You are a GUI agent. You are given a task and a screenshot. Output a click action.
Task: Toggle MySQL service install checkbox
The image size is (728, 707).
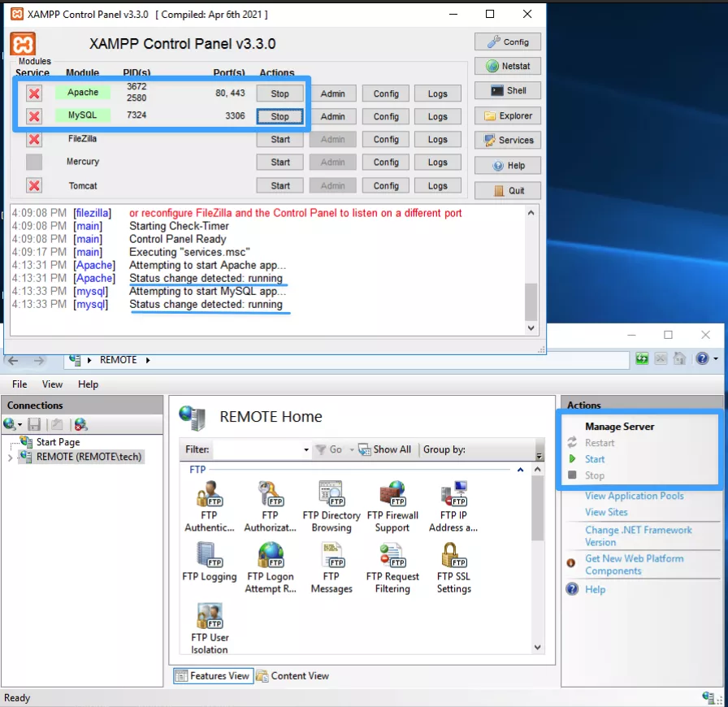click(34, 116)
